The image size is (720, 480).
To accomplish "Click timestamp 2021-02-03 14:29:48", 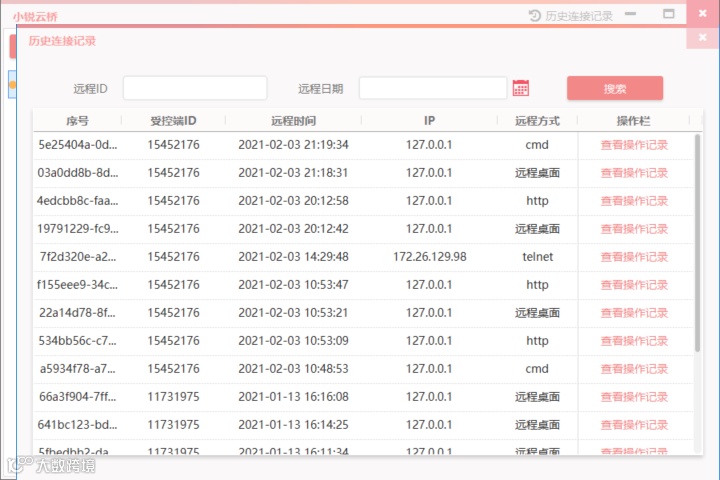I will (x=293, y=257).
